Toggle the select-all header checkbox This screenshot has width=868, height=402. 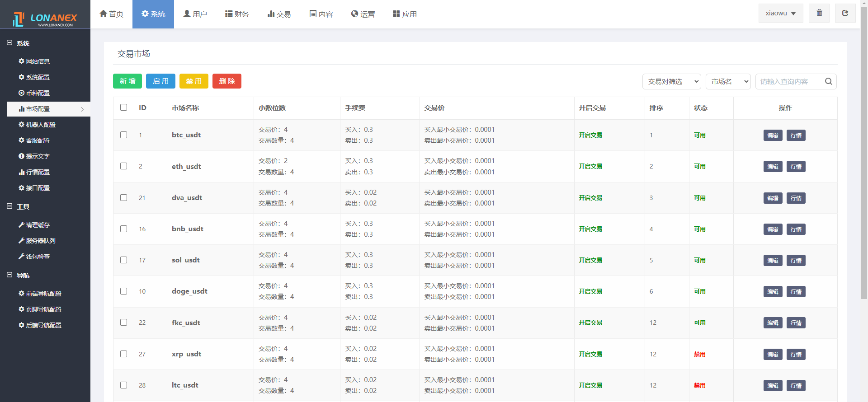point(124,108)
